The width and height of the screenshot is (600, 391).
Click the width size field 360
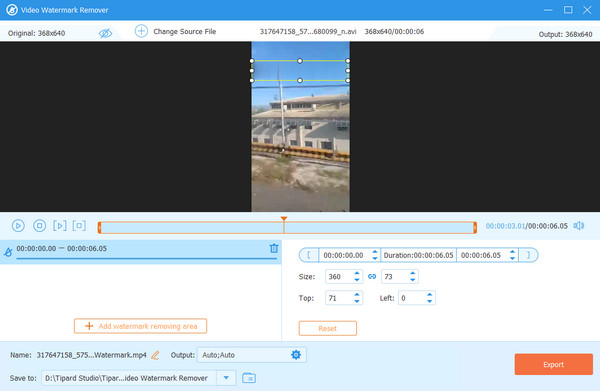[339, 277]
